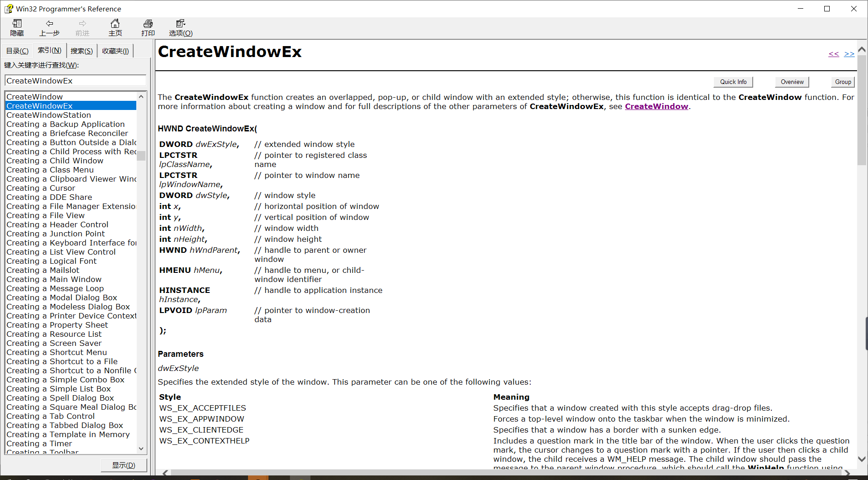Screen dimensions: 868x480
Task: Select Creating a Backup Application entry
Action: pyautogui.click(x=66, y=124)
